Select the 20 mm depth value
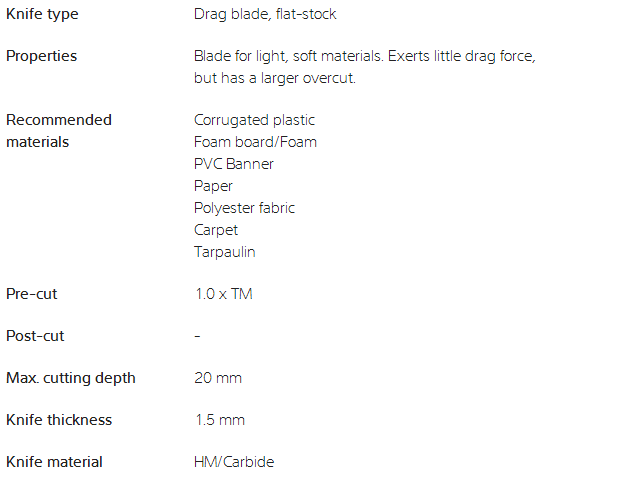622x478 pixels. click(x=218, y=378)
